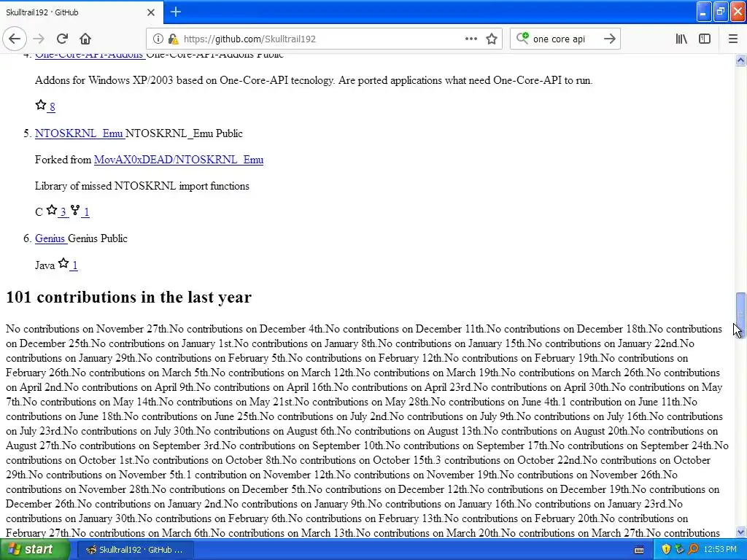
Task: Click the vertical scrollbar thumb
Action: (x=740, y=314)
